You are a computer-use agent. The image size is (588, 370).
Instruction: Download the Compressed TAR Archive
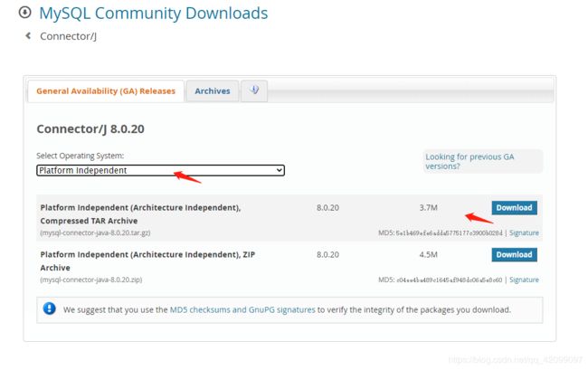(x=514, y=208)
